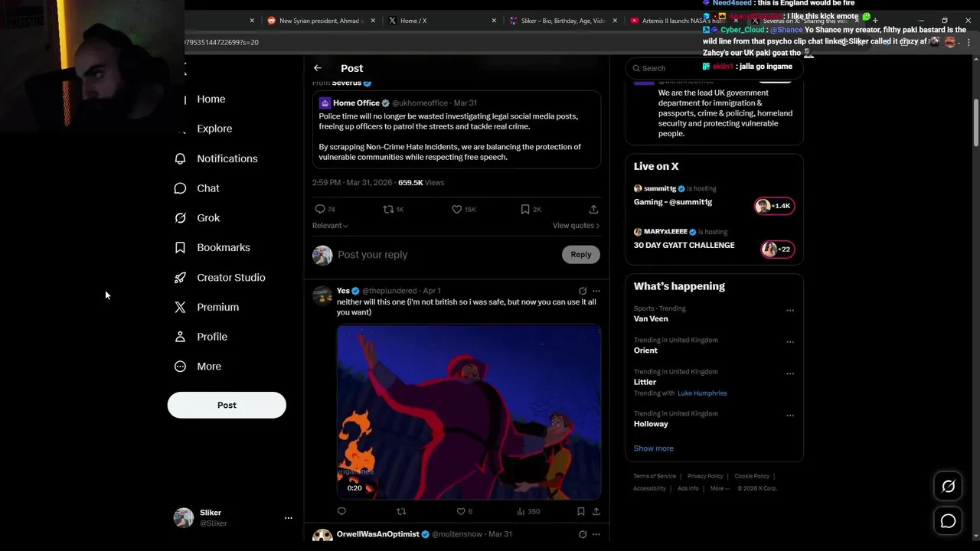Click browser address bar URL

click(x=222, y=42)
